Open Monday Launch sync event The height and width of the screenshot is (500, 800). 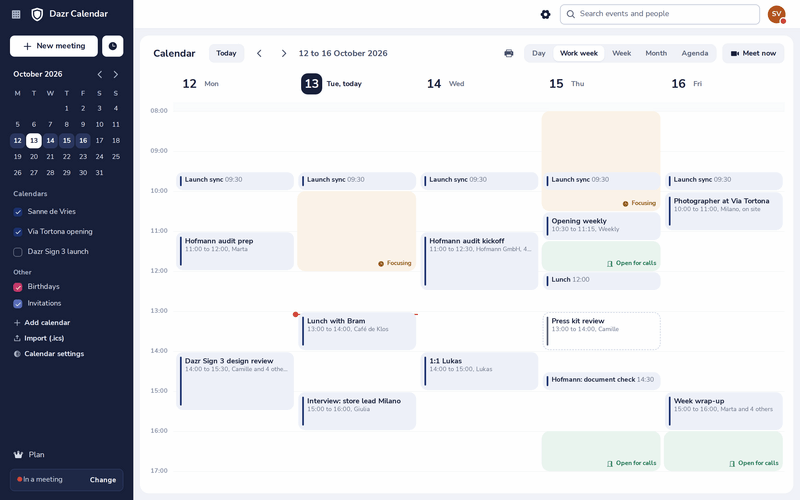[x=235, y=181]
